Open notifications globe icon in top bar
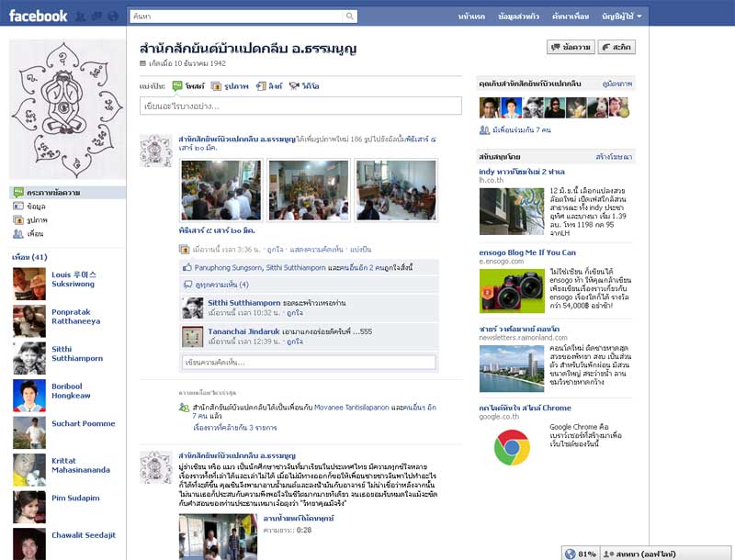The image size is (735, 560). 112,17
